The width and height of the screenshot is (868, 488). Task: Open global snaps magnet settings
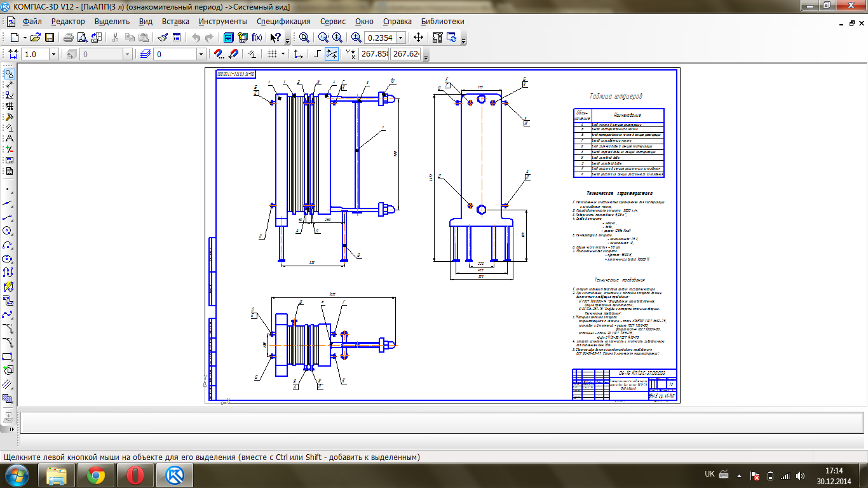tap(219, 54)
